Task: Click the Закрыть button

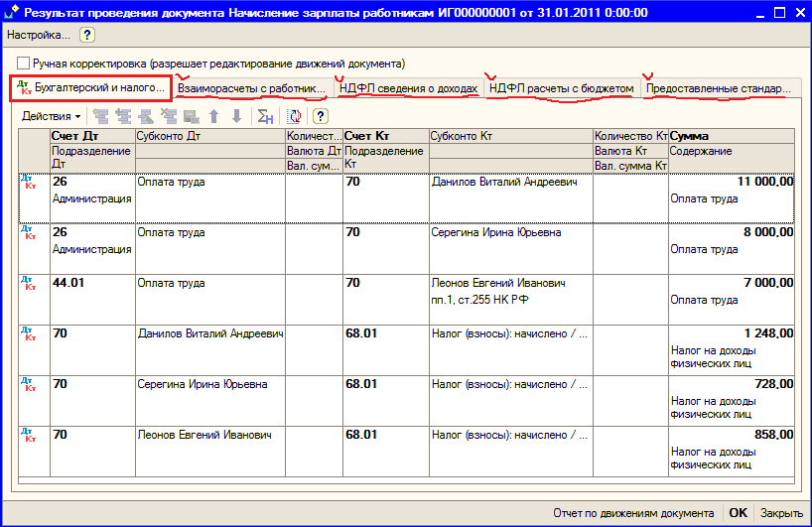Action: point(781,513)
